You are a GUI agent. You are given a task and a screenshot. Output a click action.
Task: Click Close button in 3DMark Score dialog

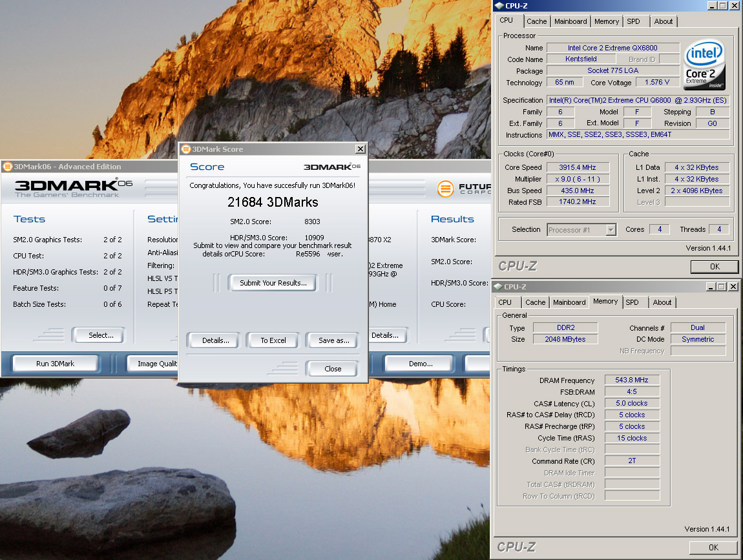coord(333,369)
